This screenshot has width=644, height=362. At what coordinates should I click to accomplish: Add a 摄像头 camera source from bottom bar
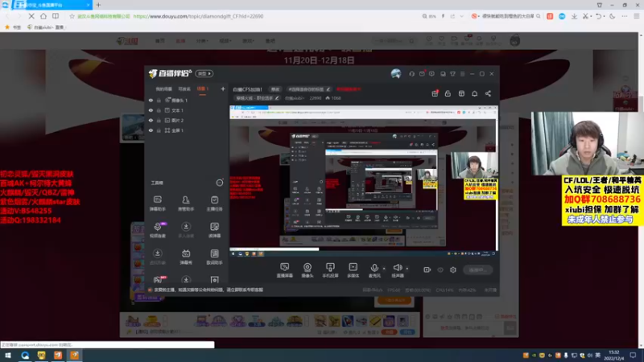[308, 270]
